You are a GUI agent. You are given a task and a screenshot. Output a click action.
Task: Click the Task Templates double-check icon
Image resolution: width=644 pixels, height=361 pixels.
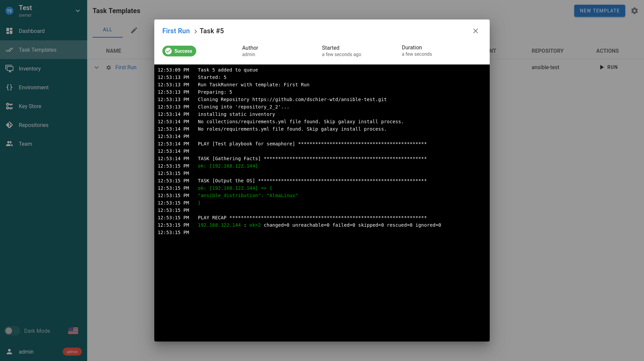pos(9,50)
